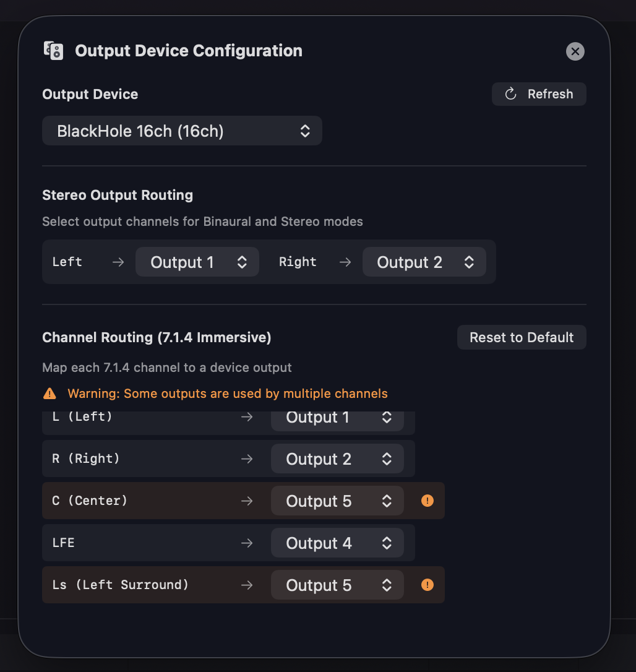
Task: Open the Output 5 dropdown for C (Center)
Action: pyautogui.click(x=337, y=501)
